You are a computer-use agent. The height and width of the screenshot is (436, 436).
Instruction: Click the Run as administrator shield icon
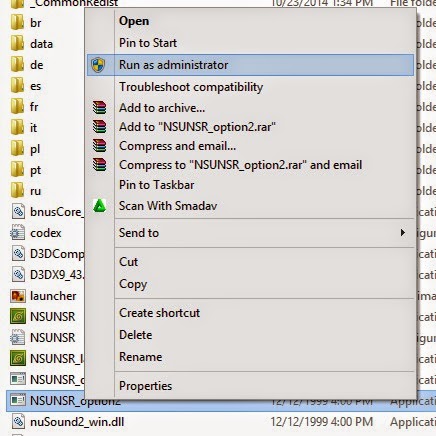98,65
